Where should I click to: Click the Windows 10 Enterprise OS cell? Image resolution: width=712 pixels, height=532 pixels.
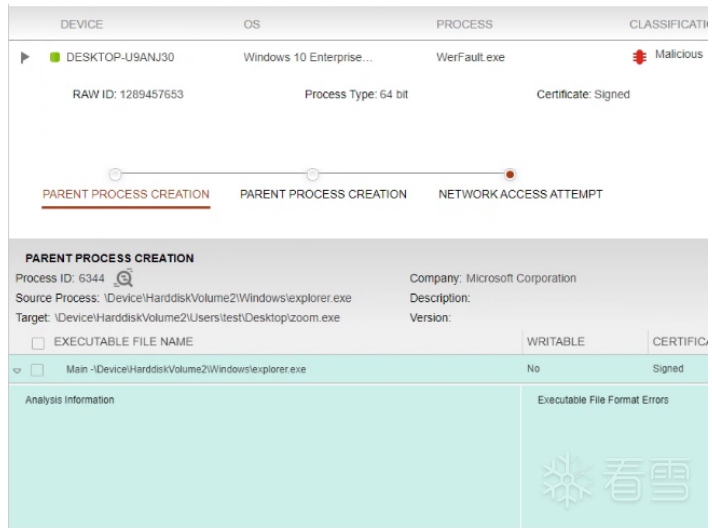pos(308,57)
